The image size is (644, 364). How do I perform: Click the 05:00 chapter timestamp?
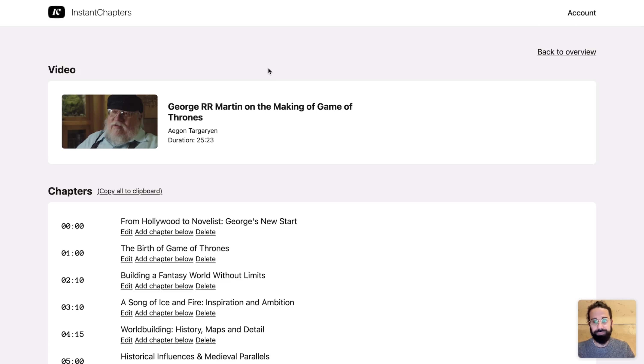click(73, 361)
